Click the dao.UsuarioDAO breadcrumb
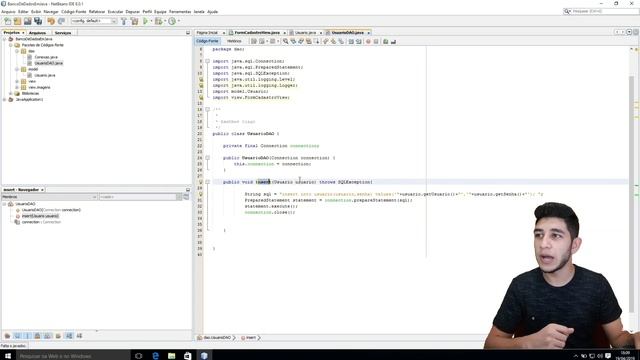Viewport: 640px width, 360px height. (217, 338)
